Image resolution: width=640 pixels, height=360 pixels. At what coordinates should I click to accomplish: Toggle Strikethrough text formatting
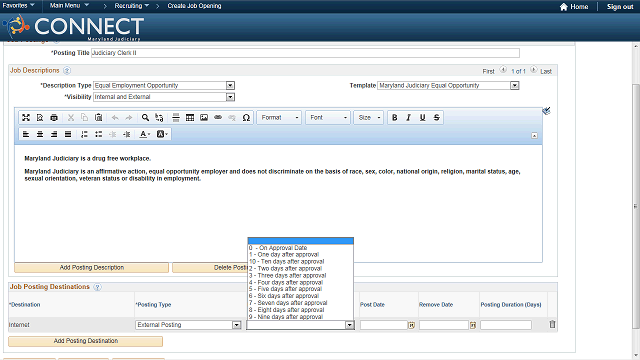(436, 118)
